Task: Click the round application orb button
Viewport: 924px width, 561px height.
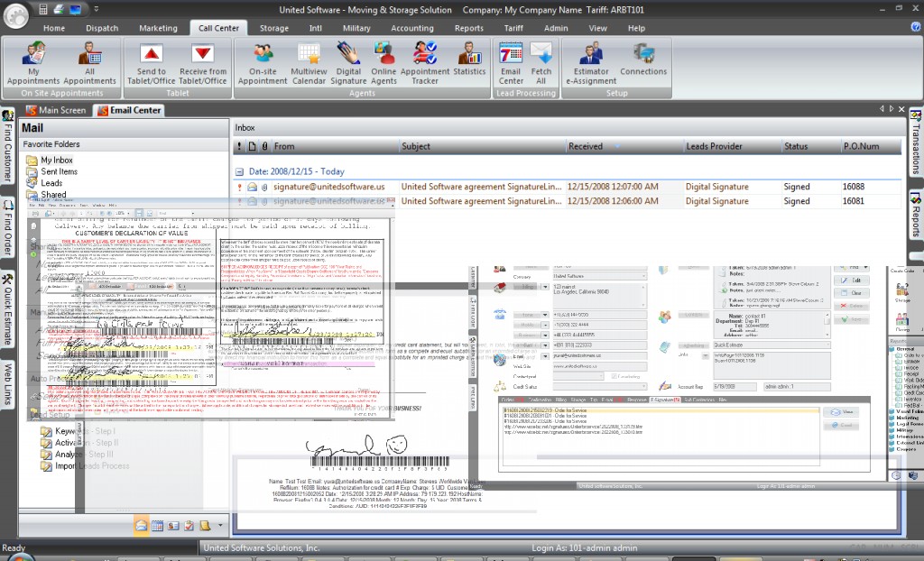Action: pos(16,15)
